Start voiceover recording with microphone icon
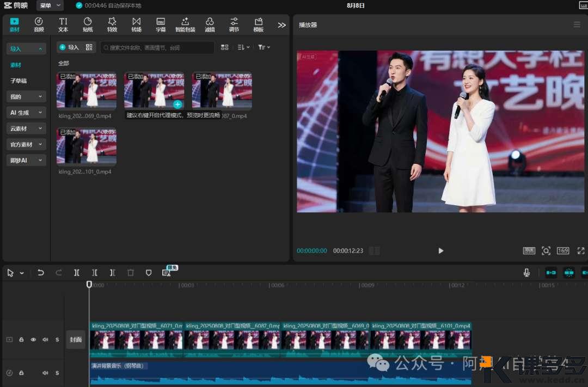The width and height of the screenshot is (588, 387). coord(526,273)
